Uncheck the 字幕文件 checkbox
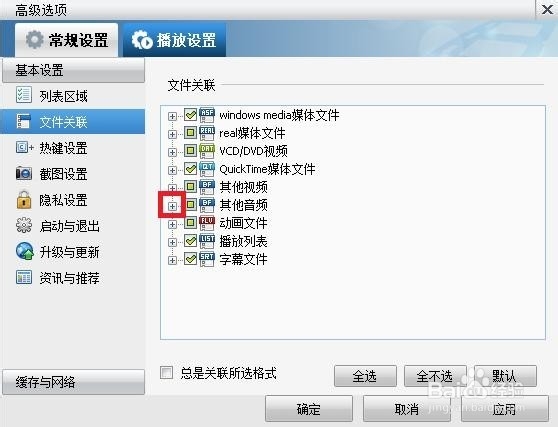This screenshot has width=558, height=427. [x=190, y=259]
